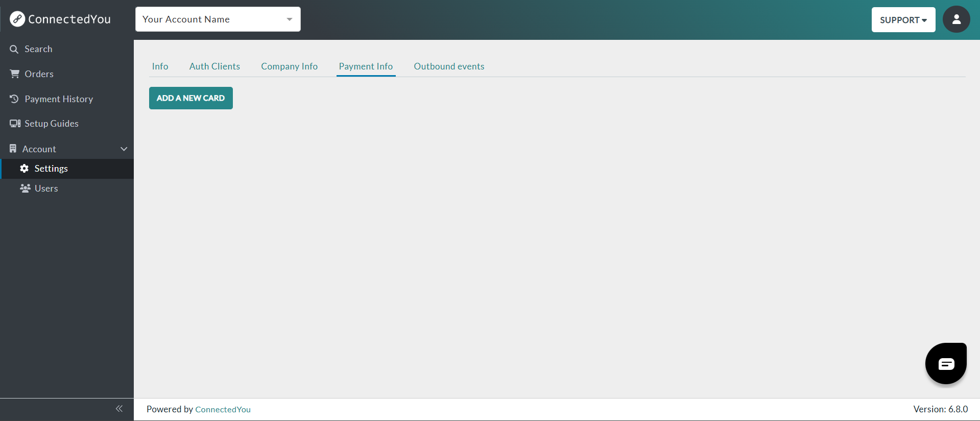Click the Setup Guides monitor icon
This screenshot has width=980, height=421.
click(15, 124)
